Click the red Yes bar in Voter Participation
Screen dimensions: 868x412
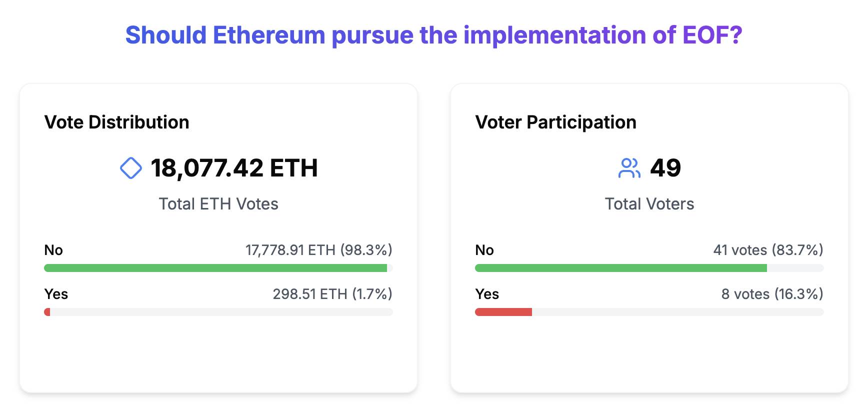(x=503, y=312)
